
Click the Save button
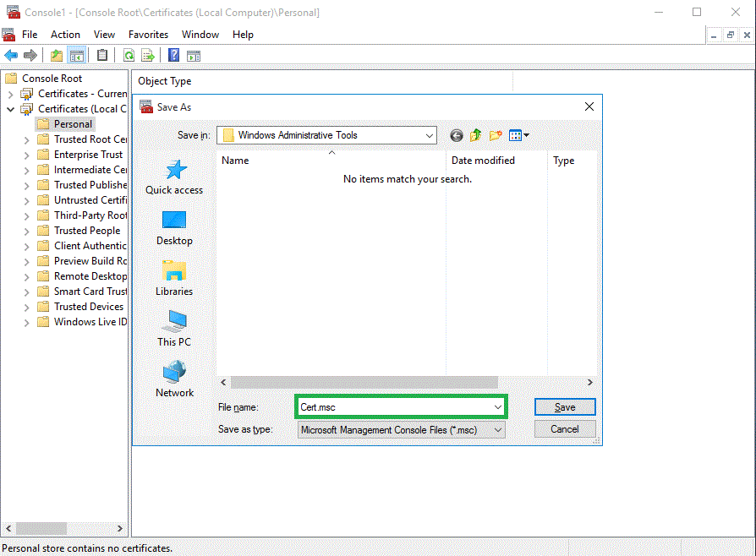(565, 407)
